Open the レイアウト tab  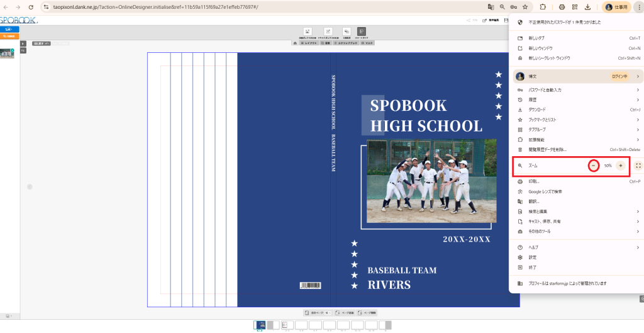(308, 43)
